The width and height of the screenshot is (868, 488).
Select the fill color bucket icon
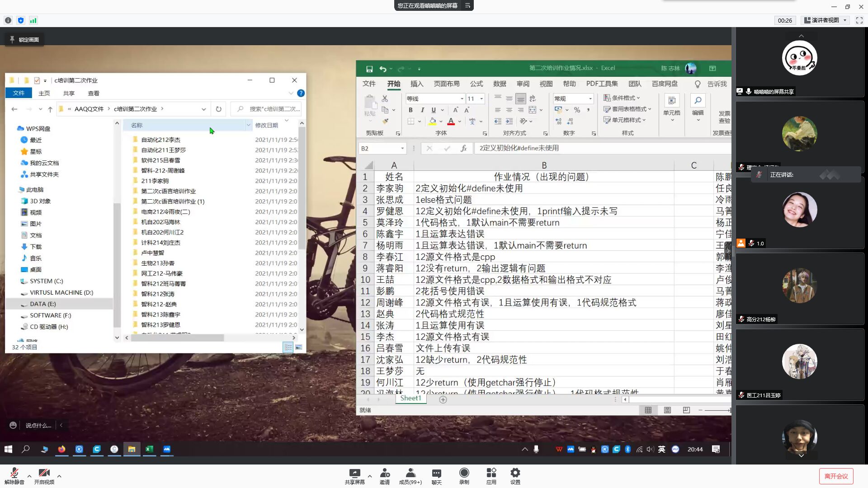click(433, 121)
